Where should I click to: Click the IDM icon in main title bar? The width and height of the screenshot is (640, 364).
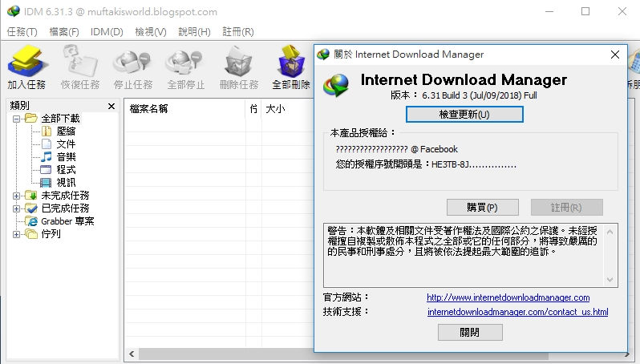13,11
